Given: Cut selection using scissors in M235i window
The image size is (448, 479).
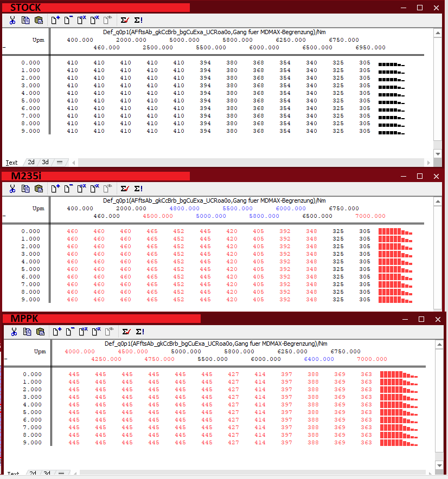Looking at the screenshot, I should point(12,189).
